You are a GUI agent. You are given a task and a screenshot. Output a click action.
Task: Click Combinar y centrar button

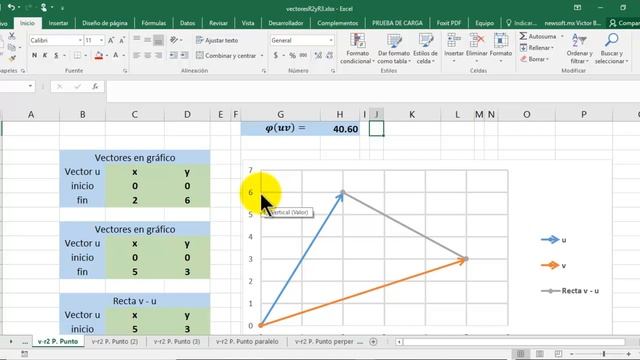click(226, 56)
